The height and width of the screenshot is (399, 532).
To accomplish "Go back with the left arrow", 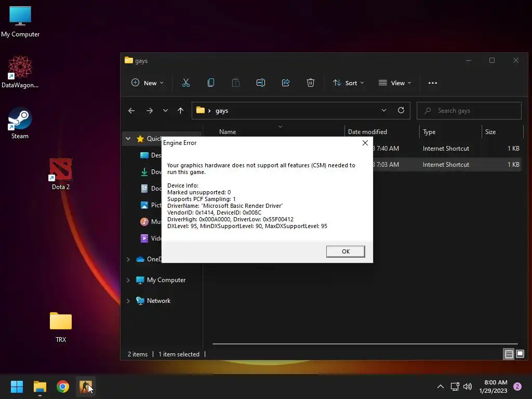I will pos(131,111).
